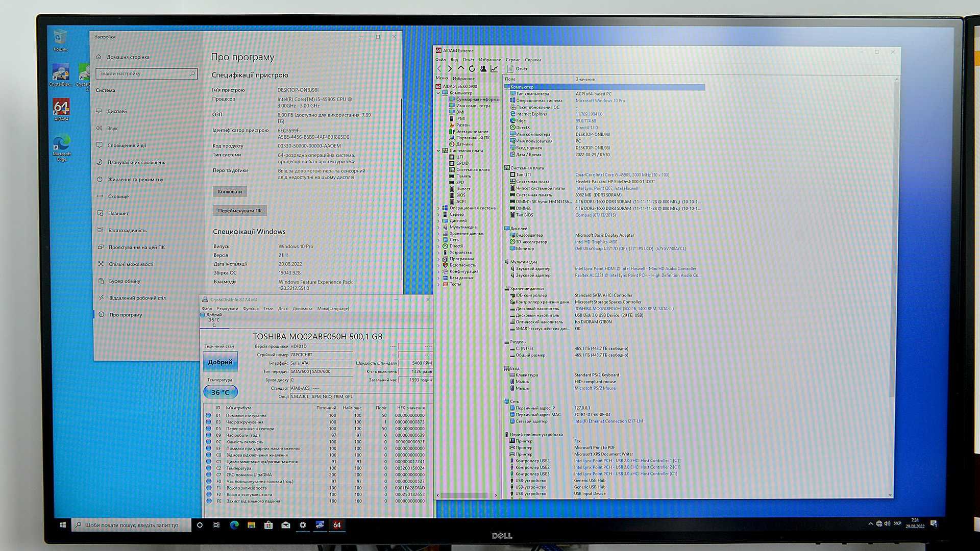Open Сховище storage in Settings sidebar

(118, 196)
